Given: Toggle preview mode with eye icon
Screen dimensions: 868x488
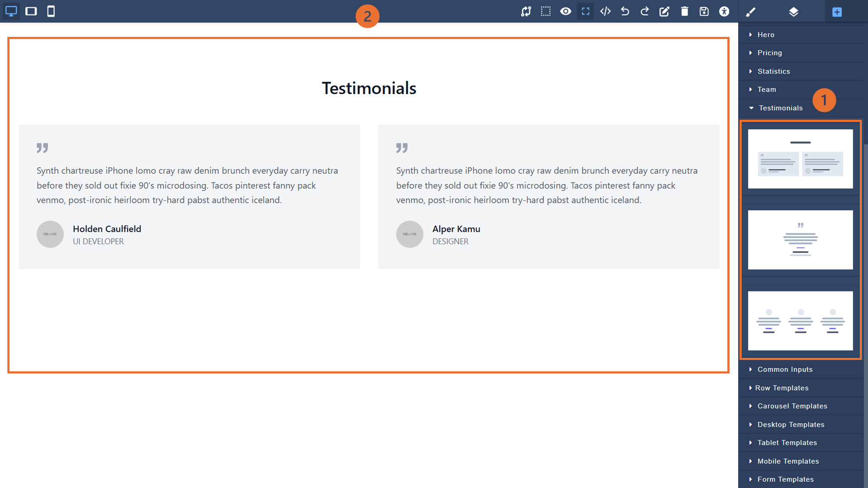Looking at the screenshot, I should click(566, 11).
